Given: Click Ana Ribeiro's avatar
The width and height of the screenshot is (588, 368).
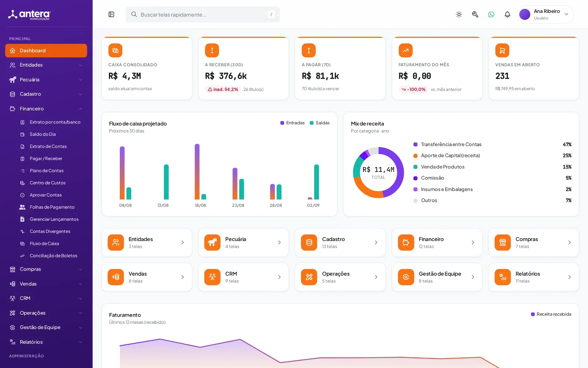Looking at the screenshot, I should [525, 14].
